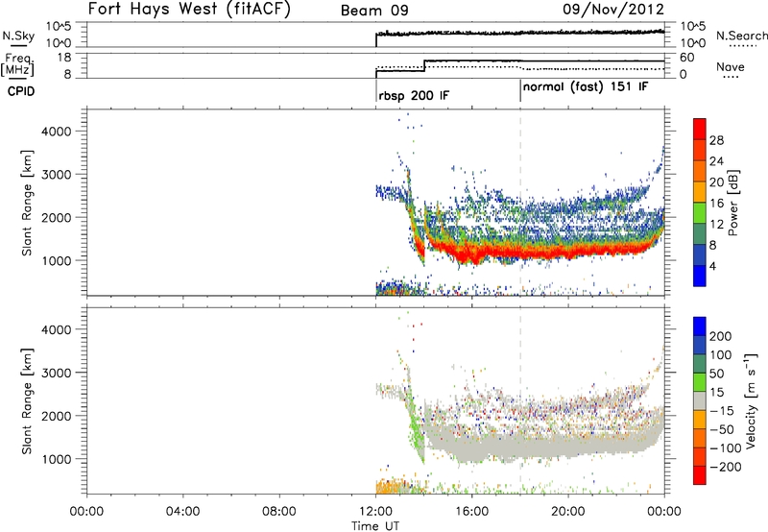The image size is (768, 532).
Task: Click the date '09/Nov/2012'
Action: click(x=613, y=10)
